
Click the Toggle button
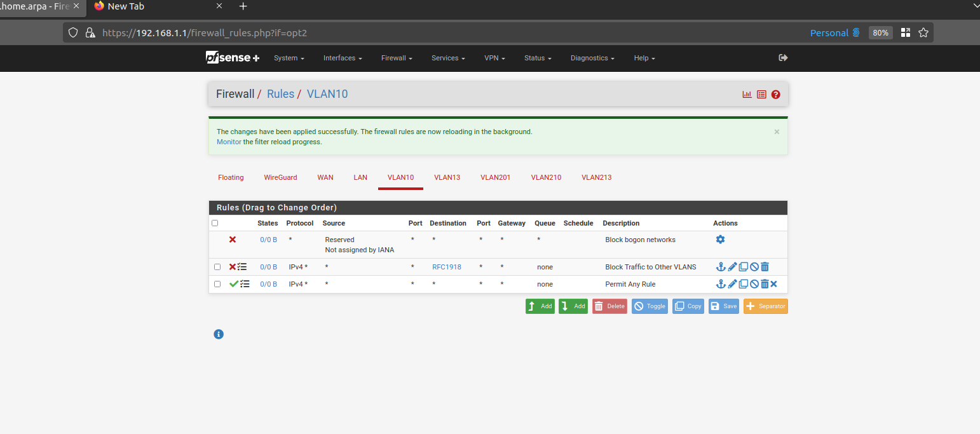point(650,306)
